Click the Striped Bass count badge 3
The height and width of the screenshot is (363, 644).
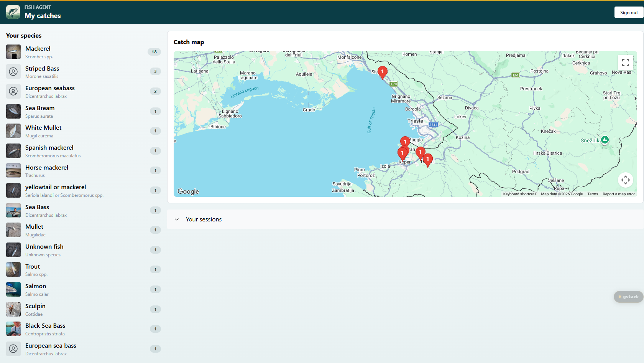(x=155, y=71)
